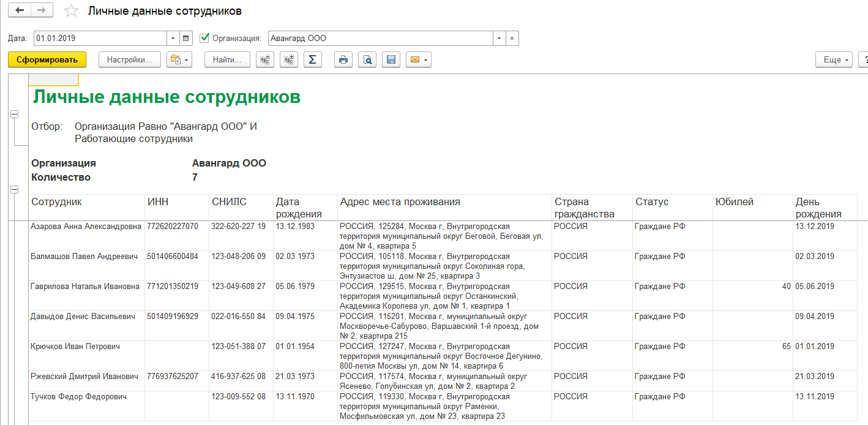Screen dimensions: 868x425
Task: Toggle the sum (Σ) calculation button
Action: pos(313,59)
